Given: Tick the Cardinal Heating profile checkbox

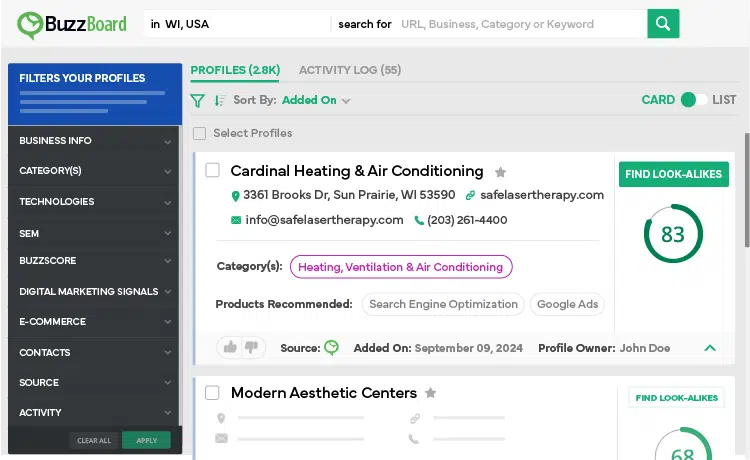Looking at the screenshot, I should [x=213, y=171].
